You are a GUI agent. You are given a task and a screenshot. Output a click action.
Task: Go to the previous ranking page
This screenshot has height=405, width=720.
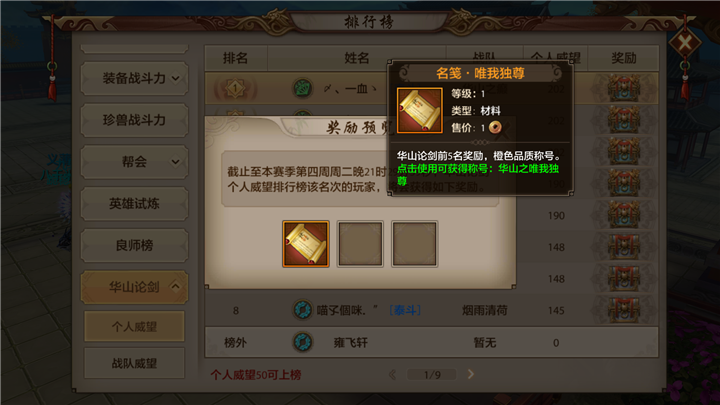393,374
